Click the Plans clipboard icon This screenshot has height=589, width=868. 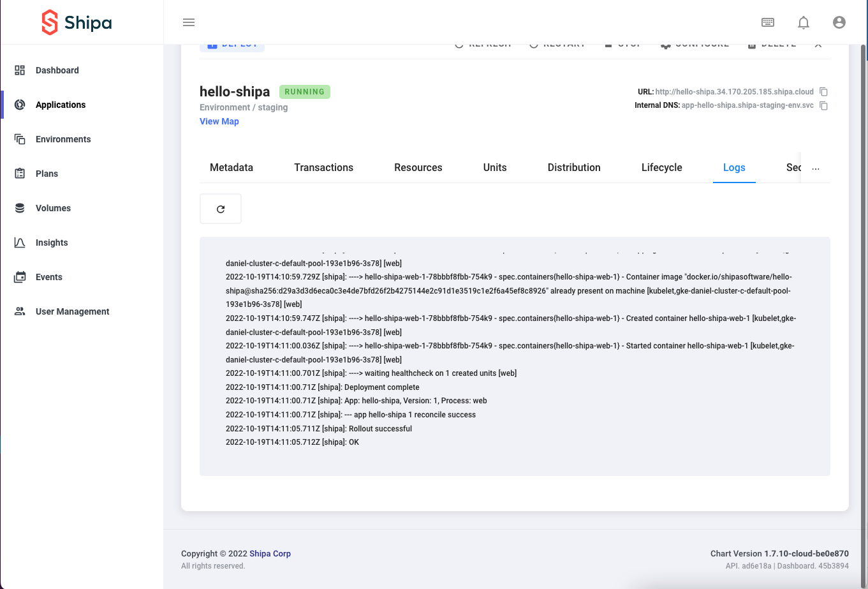(x=20, y=174)
